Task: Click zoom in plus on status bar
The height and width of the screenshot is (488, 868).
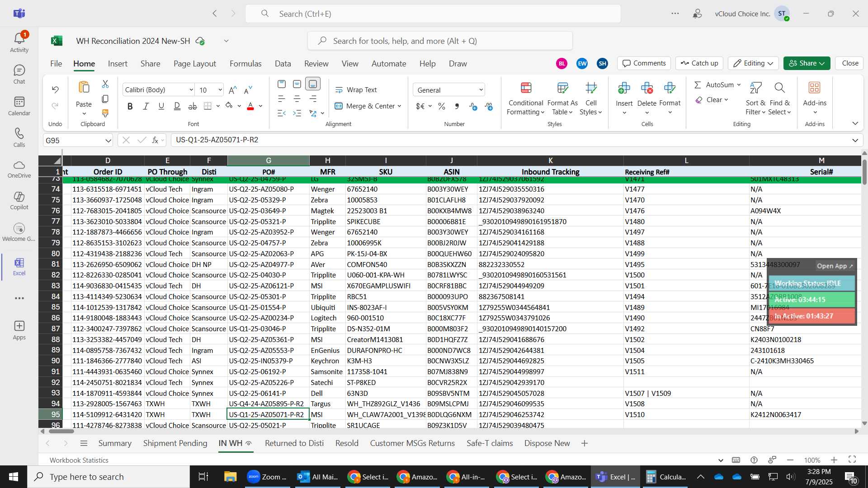Action: pyautogui.click(x=834, y=460)
